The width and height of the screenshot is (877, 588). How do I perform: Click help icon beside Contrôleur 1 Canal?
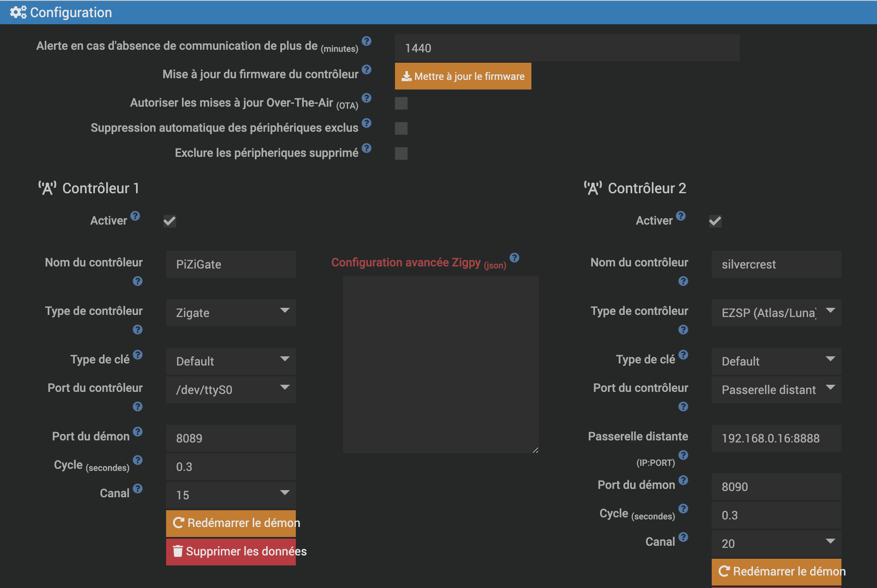click(138, 488)
